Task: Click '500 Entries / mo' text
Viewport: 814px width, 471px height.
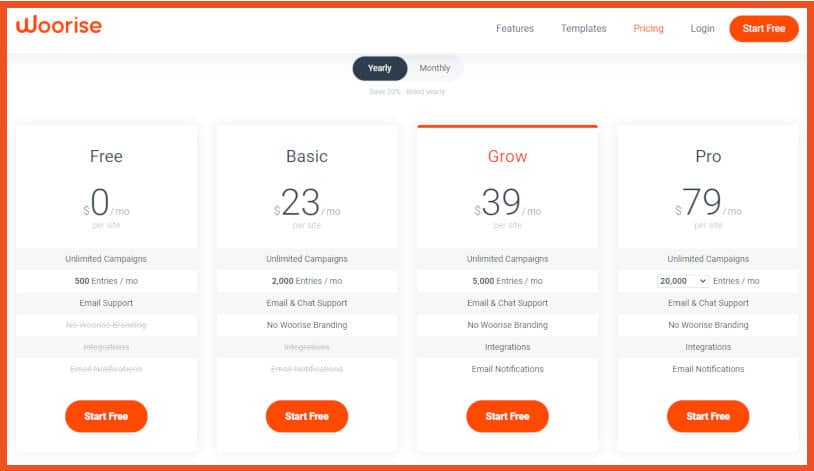Action: tap(106, 281)
